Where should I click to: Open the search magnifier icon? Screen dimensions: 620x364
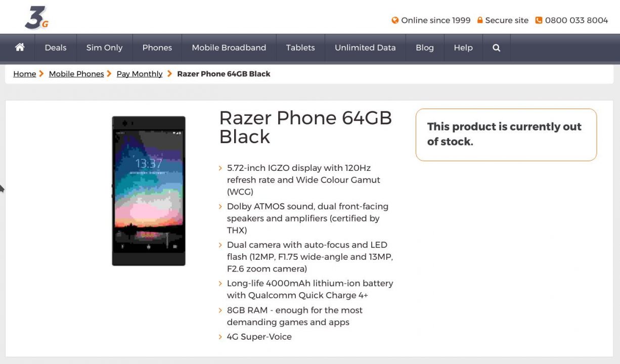(x=496, y=48)
